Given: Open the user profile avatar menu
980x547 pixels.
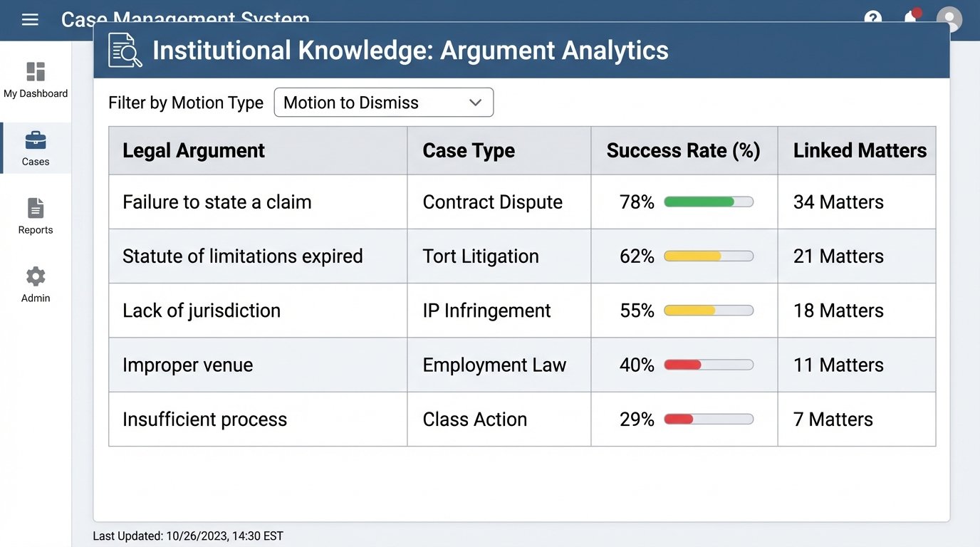Looking at the screenshot, I should (949, 19).
